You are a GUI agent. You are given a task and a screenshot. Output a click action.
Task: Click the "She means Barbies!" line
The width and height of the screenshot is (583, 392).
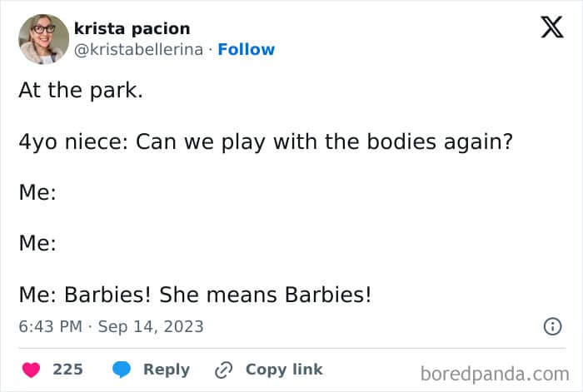[195, 295]
